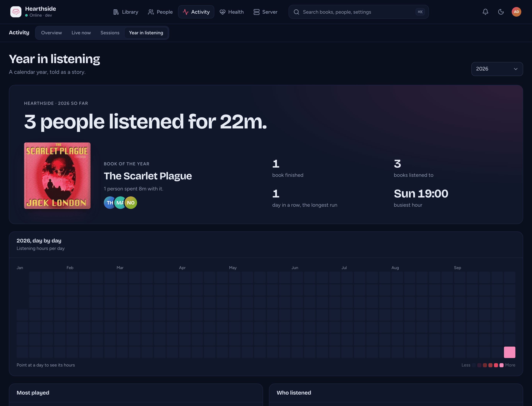This screenshot has height=406, width=532.
Task: Click the TH listener avatar
Action: pyautogui.click(x=109, y=203)
